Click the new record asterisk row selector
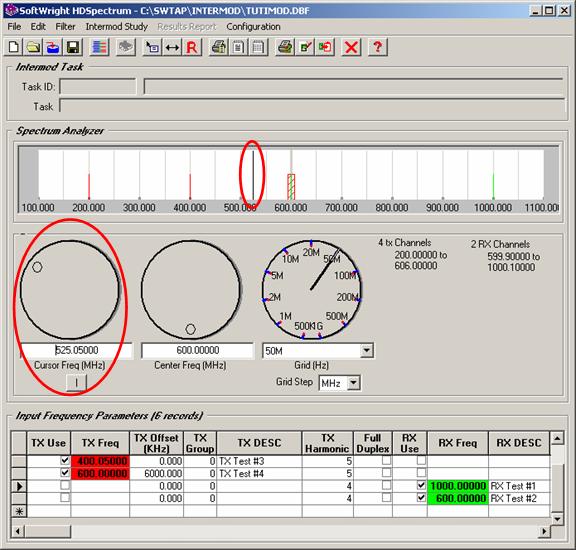This screenshot has height=550, width=576. (x=19, y=511)
